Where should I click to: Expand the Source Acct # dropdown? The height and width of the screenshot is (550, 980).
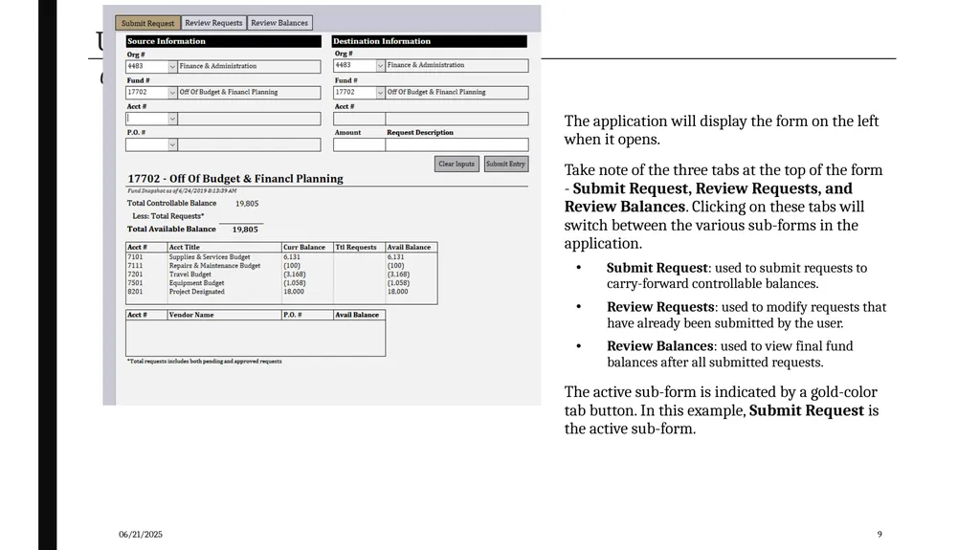[x=172, y=119]
